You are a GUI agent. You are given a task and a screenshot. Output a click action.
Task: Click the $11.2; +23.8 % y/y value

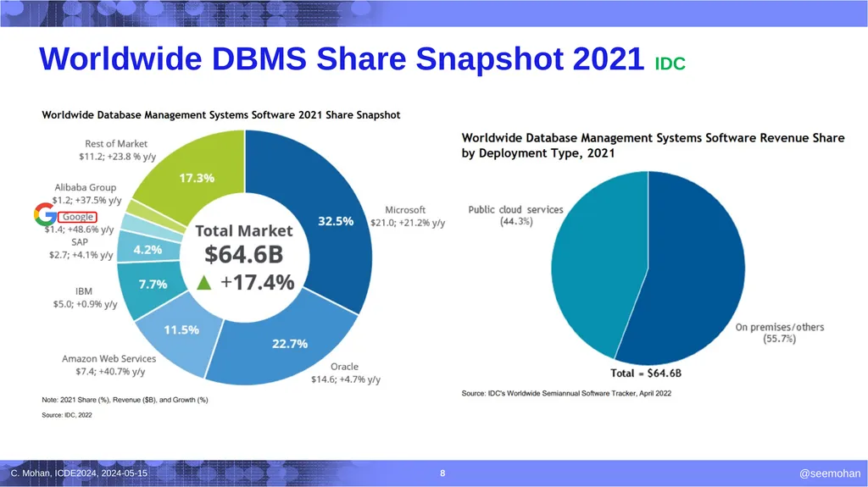tap(117, 157)
